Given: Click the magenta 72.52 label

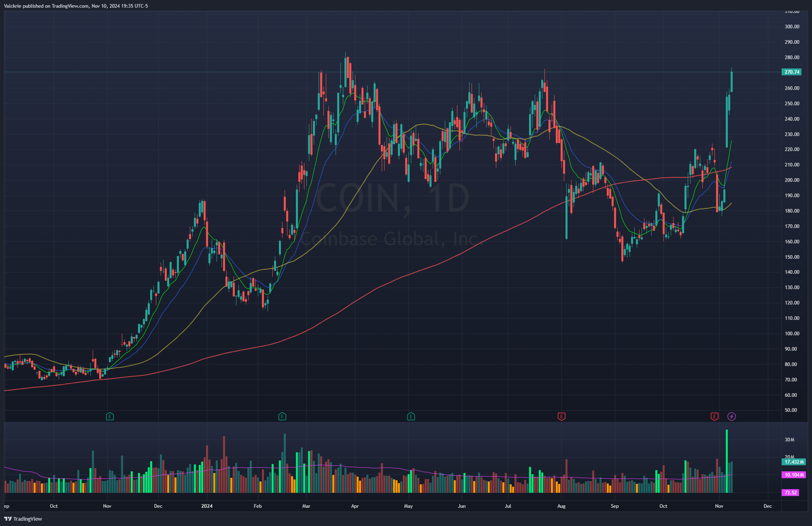Looking at the screenshot, I should pyautogui.click(x=790, y=493).
